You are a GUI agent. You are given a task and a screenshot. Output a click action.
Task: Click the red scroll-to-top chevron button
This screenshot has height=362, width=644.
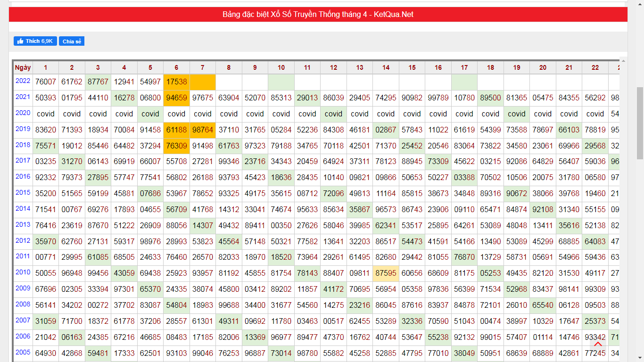point(598,344)
